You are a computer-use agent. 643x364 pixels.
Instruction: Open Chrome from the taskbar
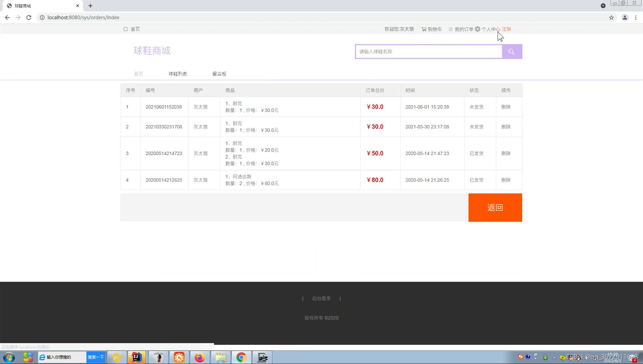pyautogui.click(x=241, y=357)
